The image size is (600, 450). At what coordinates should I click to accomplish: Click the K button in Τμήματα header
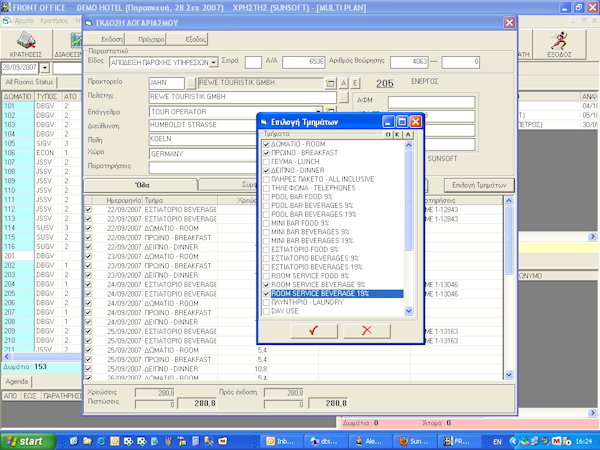(397, 134)
